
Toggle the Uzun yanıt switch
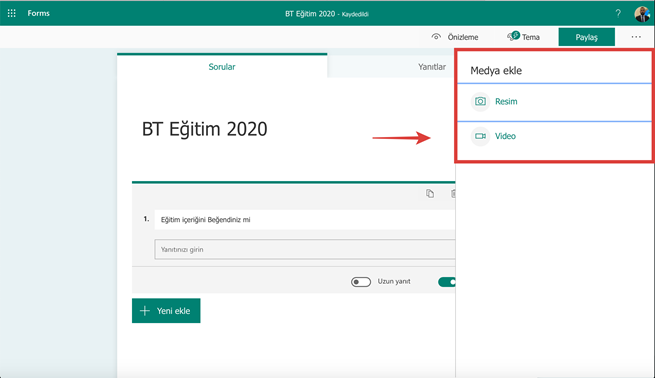click(361, 282)
